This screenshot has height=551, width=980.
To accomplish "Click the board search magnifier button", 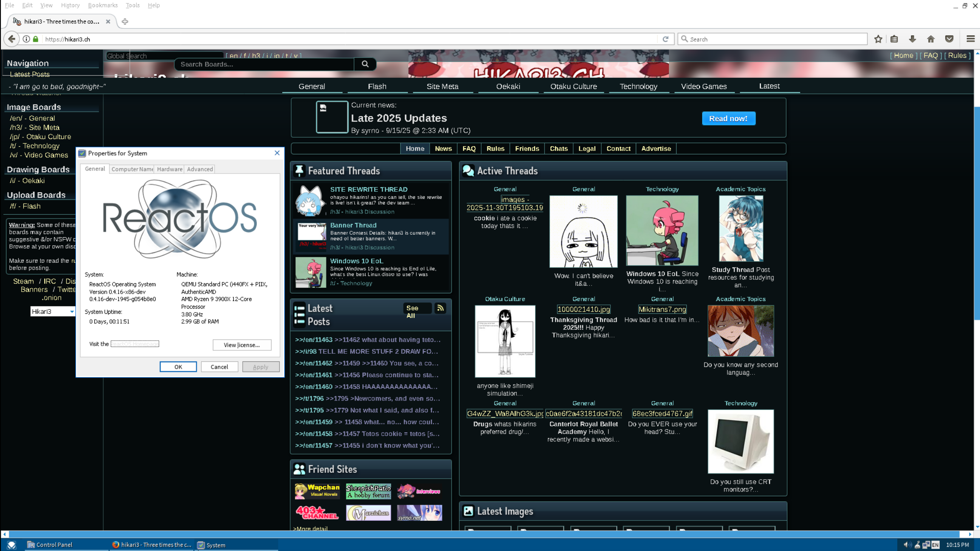I will [x=365, y=64].
